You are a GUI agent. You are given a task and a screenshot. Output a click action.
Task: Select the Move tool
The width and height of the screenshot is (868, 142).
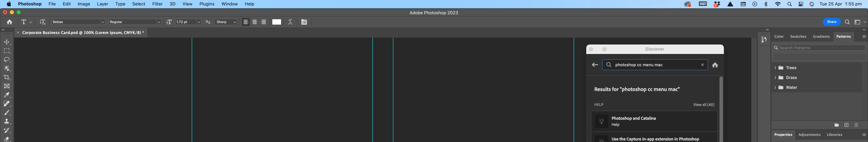[x=7, y=42]
